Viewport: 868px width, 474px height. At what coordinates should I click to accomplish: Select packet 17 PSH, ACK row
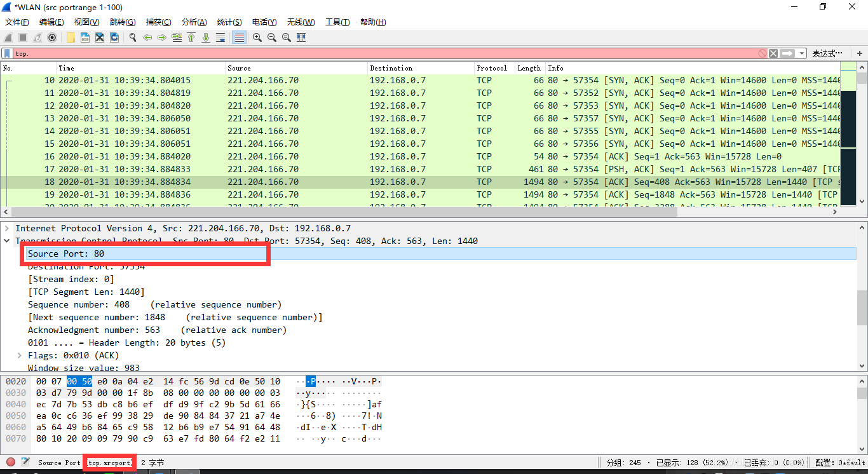pyautogui.click(x=421, y=169)
